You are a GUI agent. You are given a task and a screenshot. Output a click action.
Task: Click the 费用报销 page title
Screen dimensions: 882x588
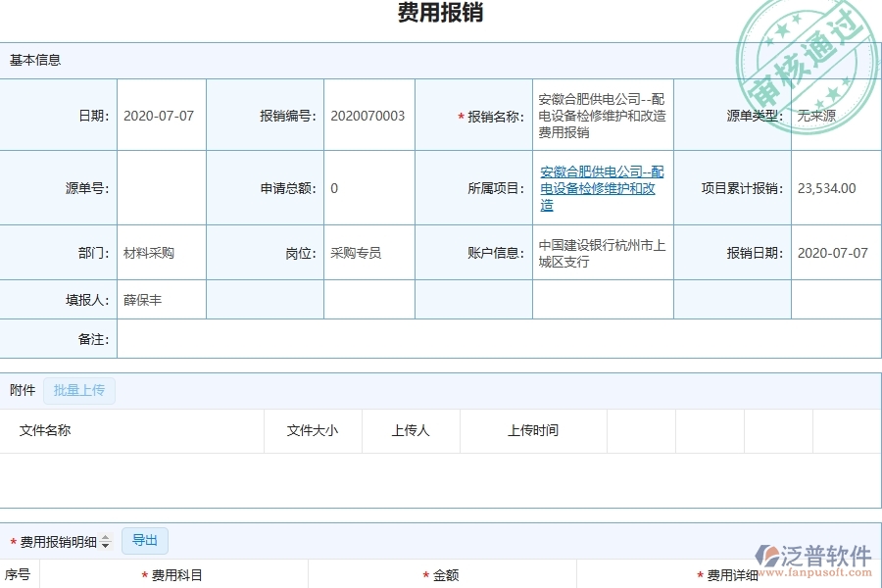click(439, 14)
